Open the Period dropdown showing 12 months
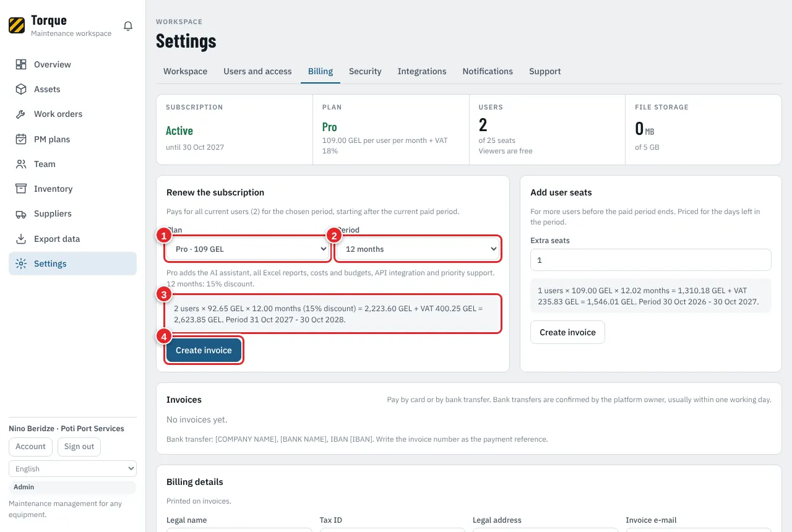 pyautogui.click(x=418, y=249)
